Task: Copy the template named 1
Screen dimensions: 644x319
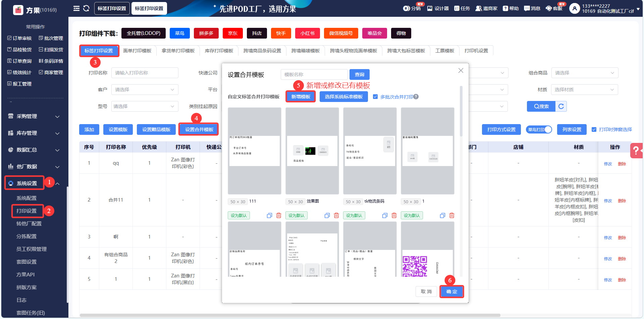Action: 442,216
